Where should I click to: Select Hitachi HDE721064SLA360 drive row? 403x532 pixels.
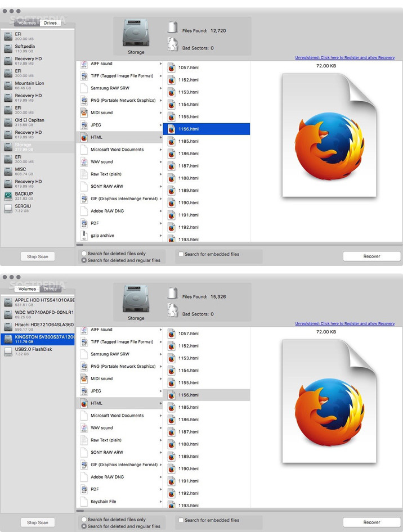[x=37, y=327]
